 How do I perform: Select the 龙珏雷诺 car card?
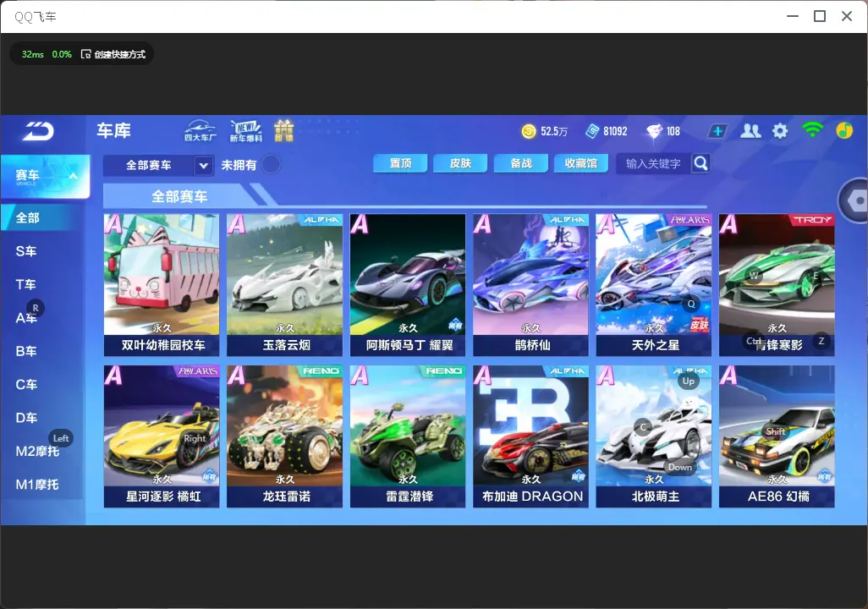pyautogui.click(x=284, y=436)
